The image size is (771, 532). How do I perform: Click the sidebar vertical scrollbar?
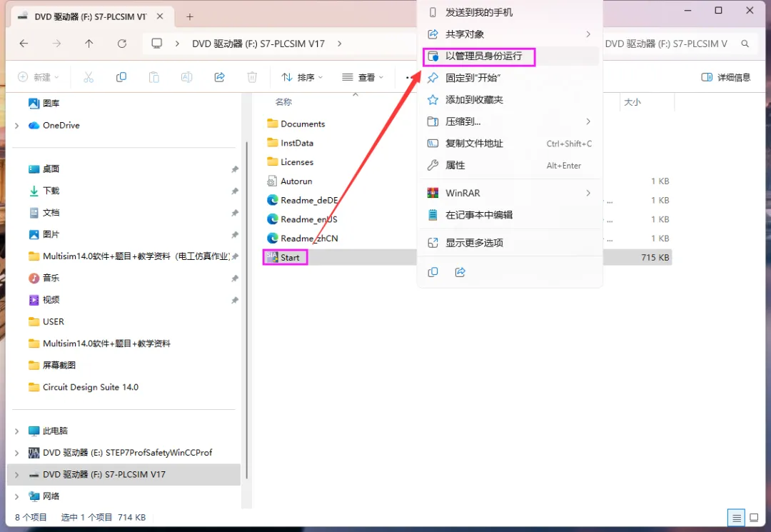pos(247,310)
